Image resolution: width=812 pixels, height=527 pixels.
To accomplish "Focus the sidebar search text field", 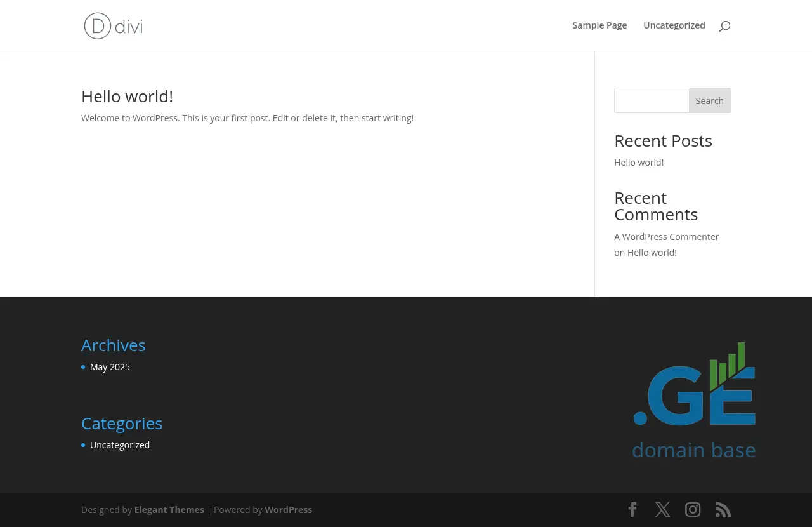I will [652, 100].
